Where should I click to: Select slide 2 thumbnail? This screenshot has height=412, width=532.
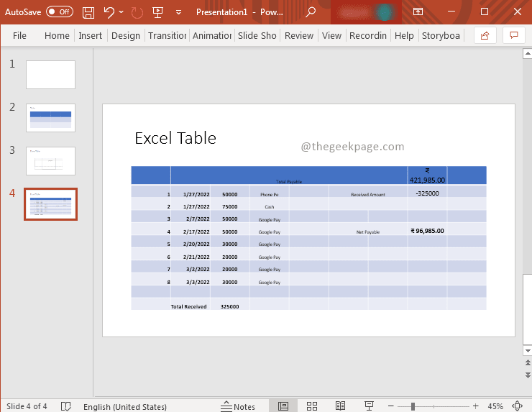pyautogui.click(x=50, y=117)
